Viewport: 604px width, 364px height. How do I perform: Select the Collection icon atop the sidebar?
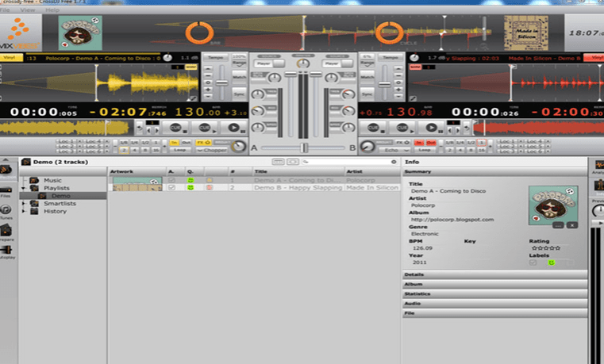(x=6, y=171)
